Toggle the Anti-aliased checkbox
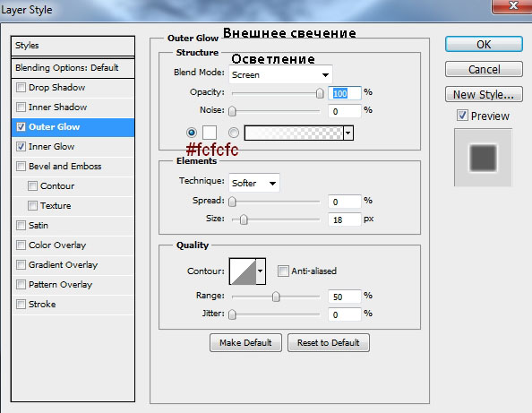The height and width of the screenshot is (413, 532). click(x=283, y=271)
